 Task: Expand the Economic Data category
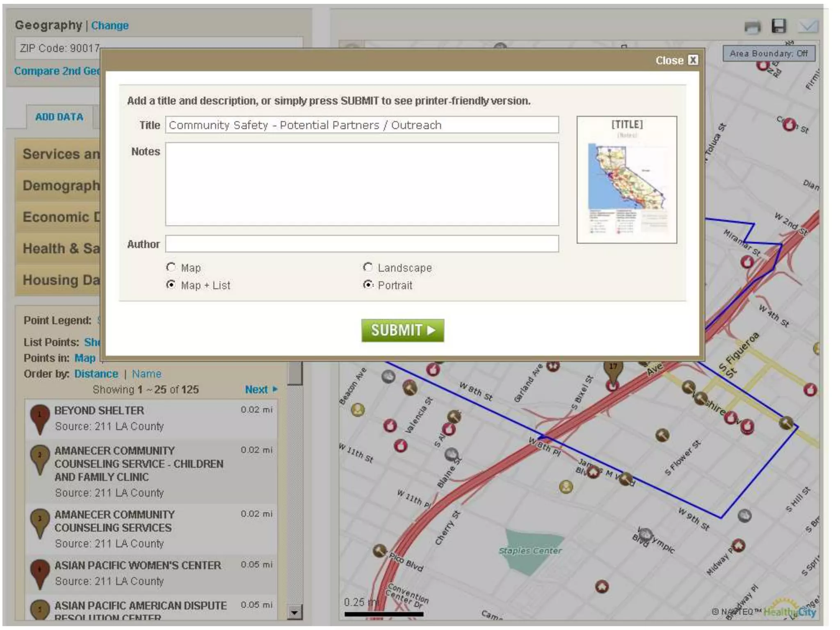pyautogui.click(x=58, y=217)
